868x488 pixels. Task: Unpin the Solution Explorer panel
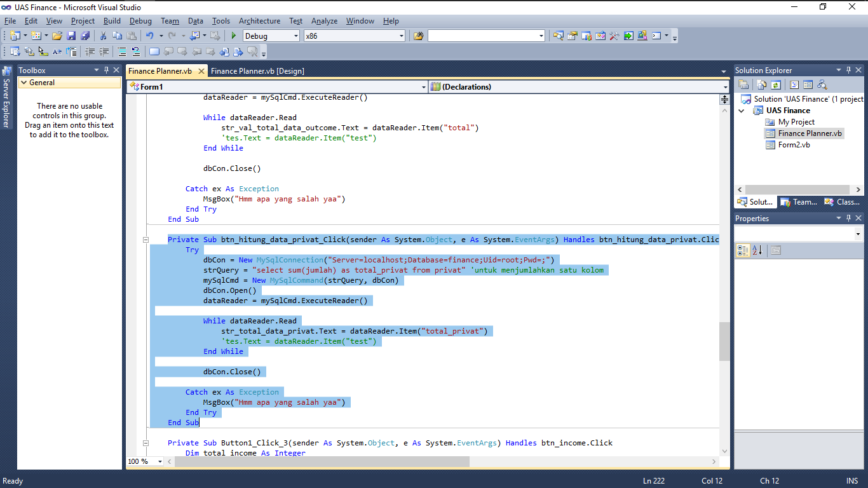(x=849, y=70)
